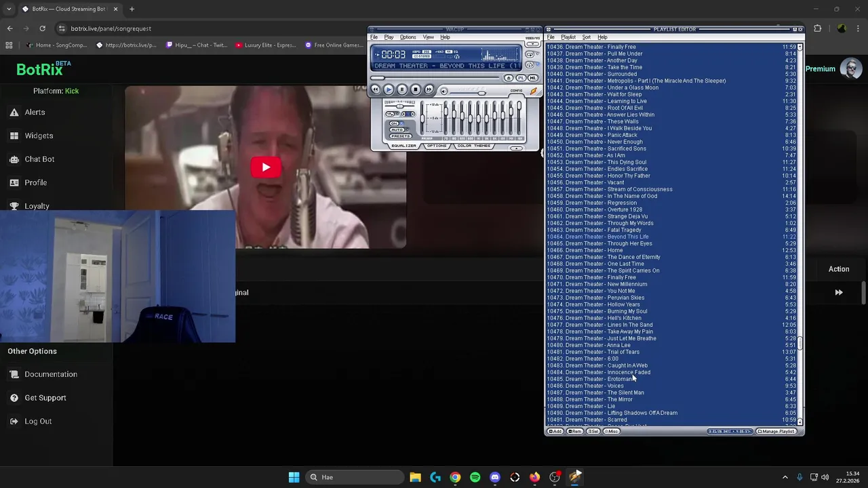
Task: Open the Video/Vis dropdown in WACUP
Action: point(532,44)
